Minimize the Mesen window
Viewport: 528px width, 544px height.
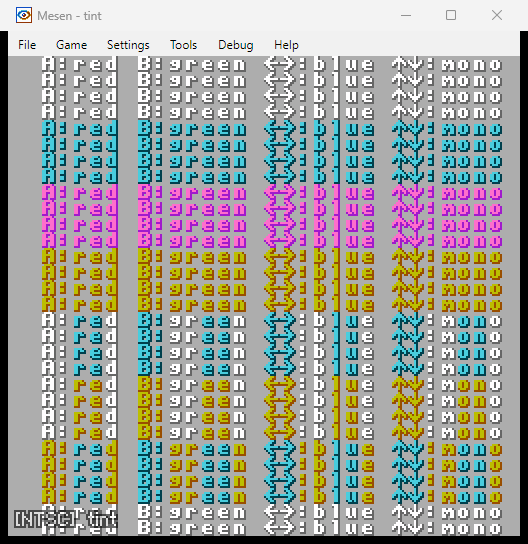(406, 15)
